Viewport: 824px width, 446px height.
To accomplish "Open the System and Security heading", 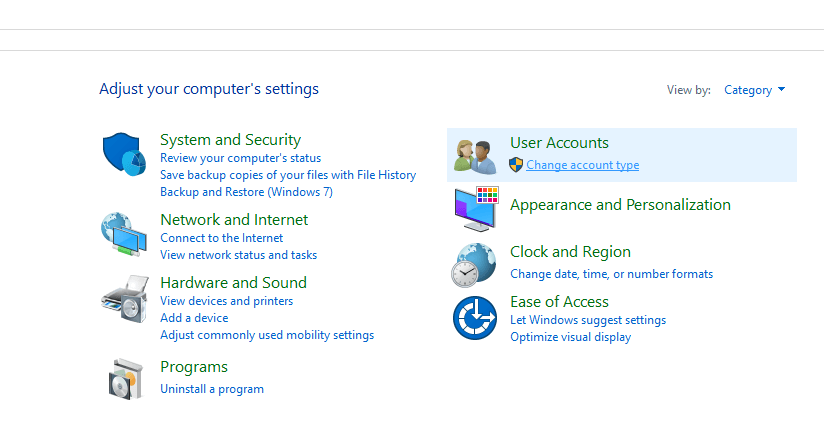I will (x=230, y=140).
